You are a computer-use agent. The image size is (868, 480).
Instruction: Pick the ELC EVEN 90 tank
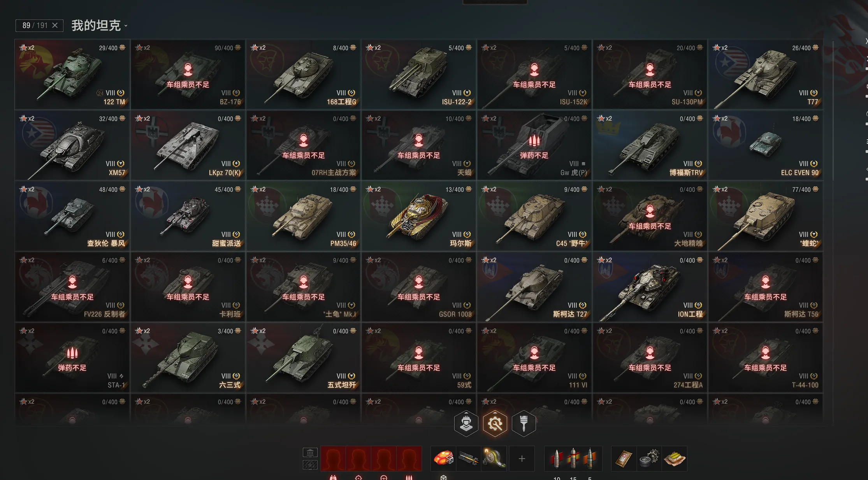click(765, 145)
